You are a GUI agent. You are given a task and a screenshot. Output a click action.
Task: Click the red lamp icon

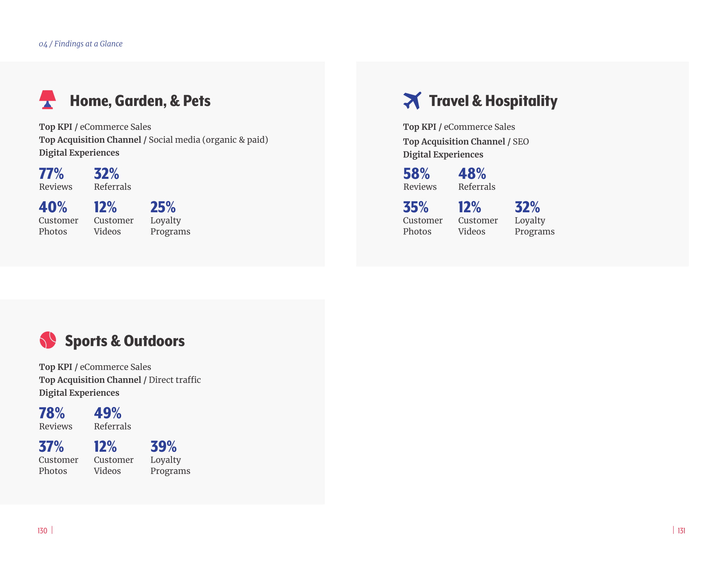(47, 99)
